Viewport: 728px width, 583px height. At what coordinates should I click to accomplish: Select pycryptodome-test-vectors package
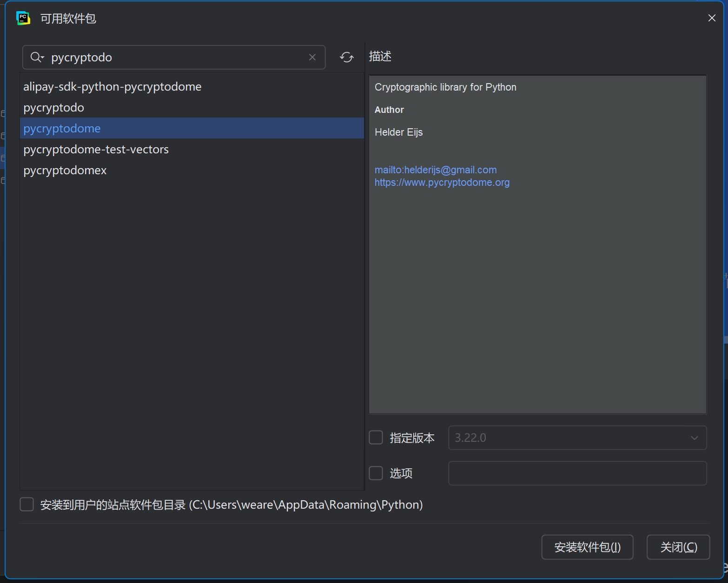pos(192,149)
